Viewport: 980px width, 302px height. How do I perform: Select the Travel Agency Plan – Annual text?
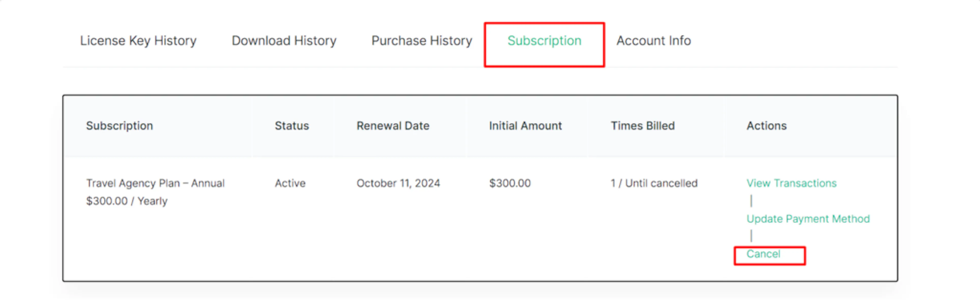155,183
